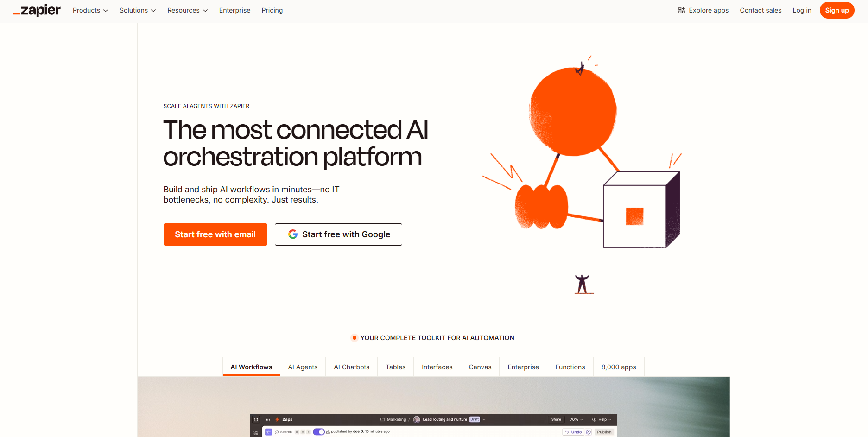The height and width of the screenshot is (437, 868).
Task: Click the apps grid icon beside the home icon
Action: click(268, 419)
